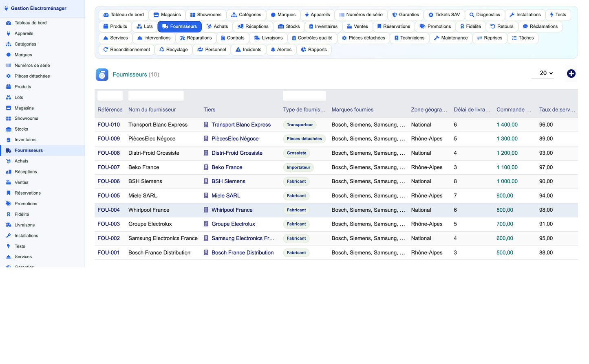
Task: Click the Nom du fournisseur filter field
Action: [x=156, y=96]
